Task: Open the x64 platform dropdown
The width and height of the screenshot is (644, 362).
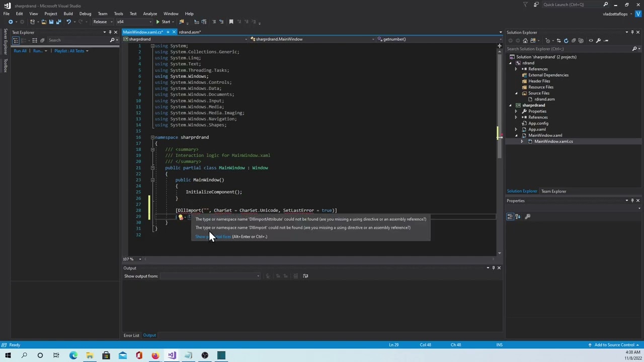Action: [x=134, y=22]
